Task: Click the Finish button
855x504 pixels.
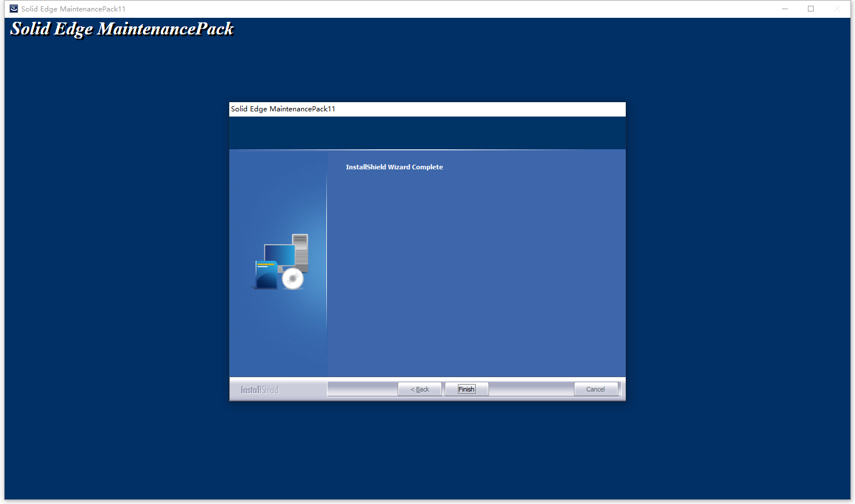Action: point(467,389)
